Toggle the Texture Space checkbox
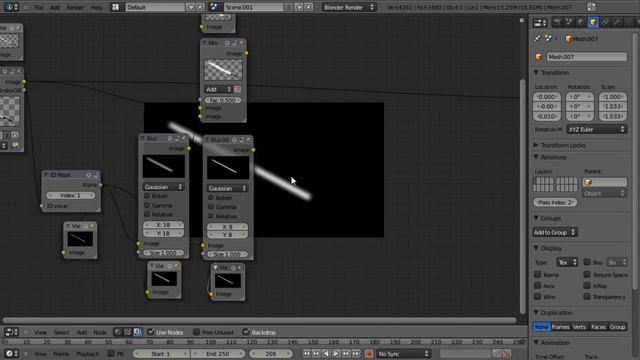 (587, 274)
